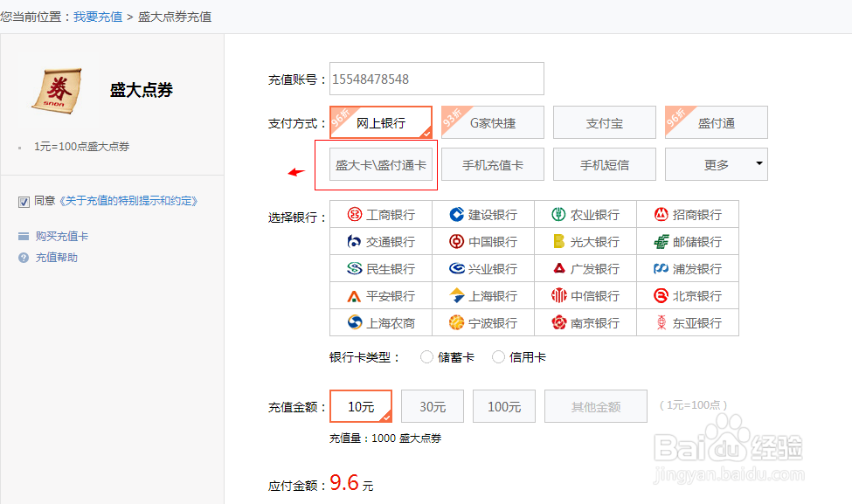Click the 邮储银行 bank logo icon
This screenshot has width=852, height=504.
661,242
